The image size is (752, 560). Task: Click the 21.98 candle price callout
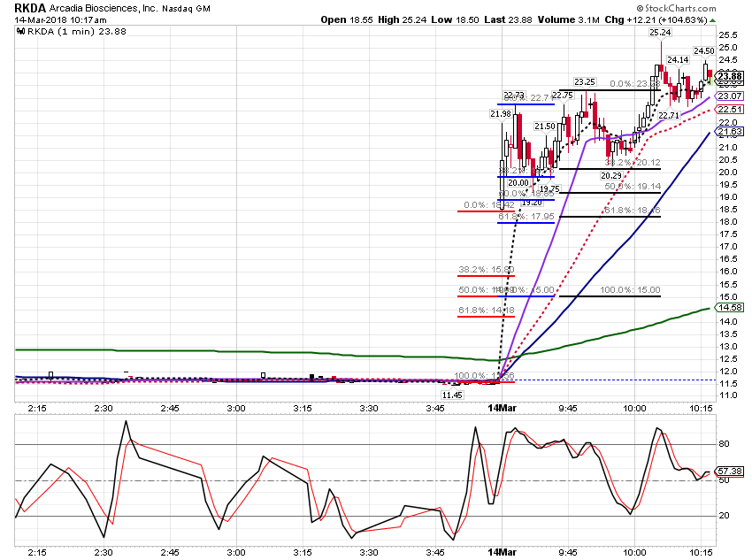click(x=500, y=113)
